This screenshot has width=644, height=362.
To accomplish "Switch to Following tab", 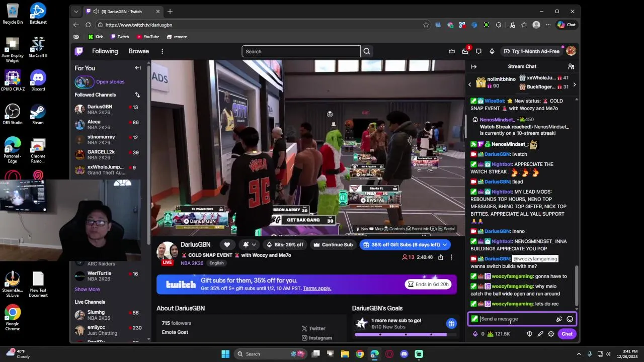I will (x=105, y=51).
